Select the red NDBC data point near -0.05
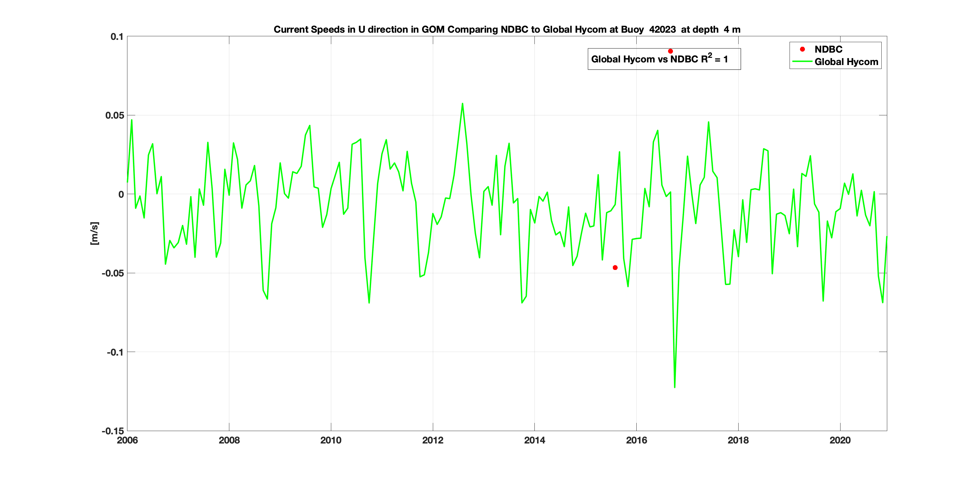The width and height of the screenshot is (980, 484). point(615,268)
